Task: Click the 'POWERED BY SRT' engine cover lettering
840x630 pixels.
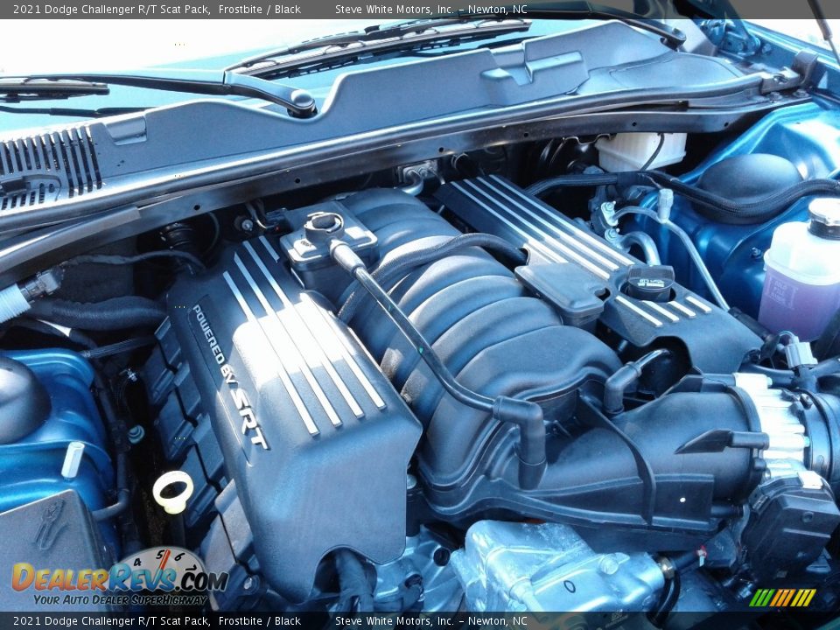Action: 229,376
